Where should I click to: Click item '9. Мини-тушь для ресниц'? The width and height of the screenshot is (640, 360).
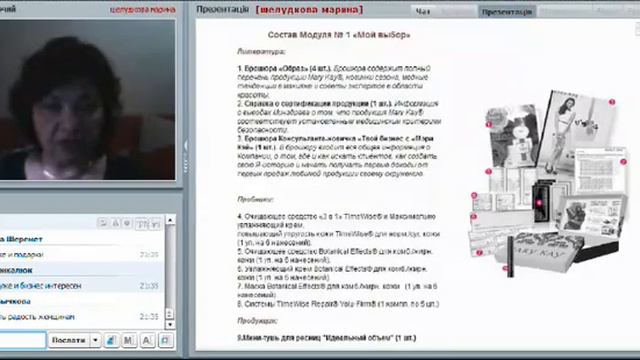coord(327,338)
